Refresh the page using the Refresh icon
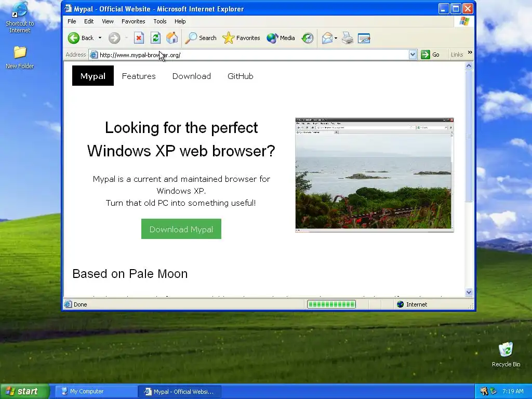532x399 pixels. click(155, 38)
